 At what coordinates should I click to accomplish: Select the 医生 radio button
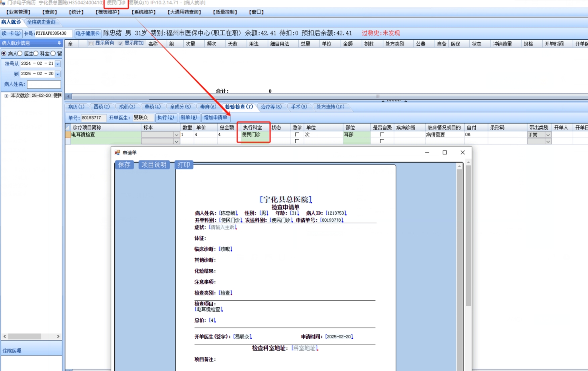pos(20,53)
